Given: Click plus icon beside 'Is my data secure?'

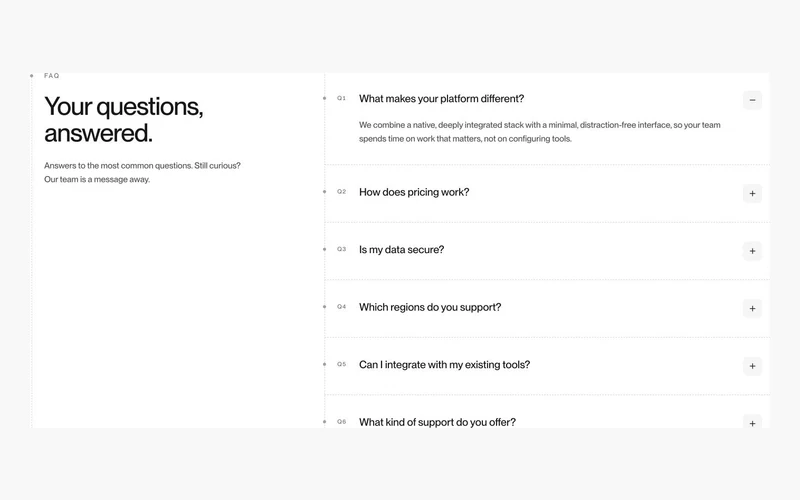Looking at the screenshot, I should 752,251.
